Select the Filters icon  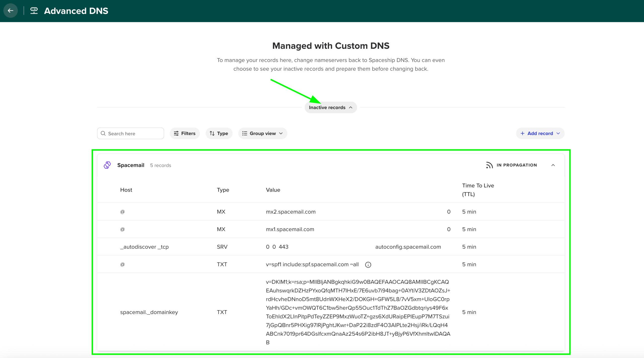point(177,133)
